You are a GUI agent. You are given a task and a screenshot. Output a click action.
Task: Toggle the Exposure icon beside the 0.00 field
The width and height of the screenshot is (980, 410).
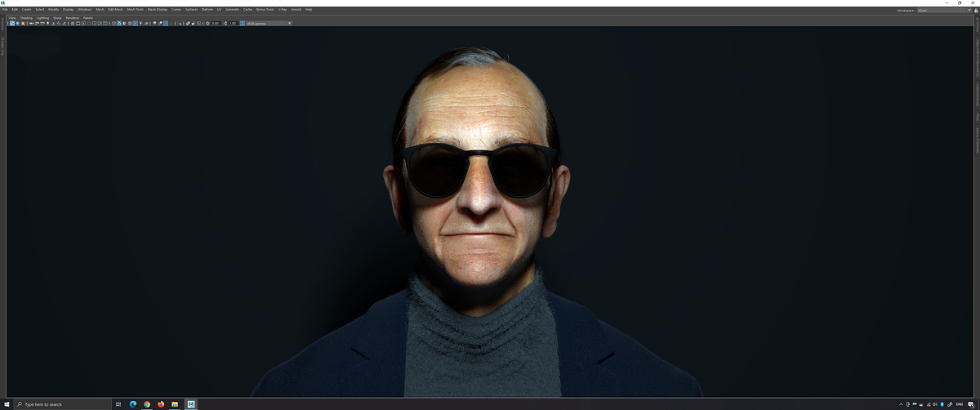(x=207, y=23)
